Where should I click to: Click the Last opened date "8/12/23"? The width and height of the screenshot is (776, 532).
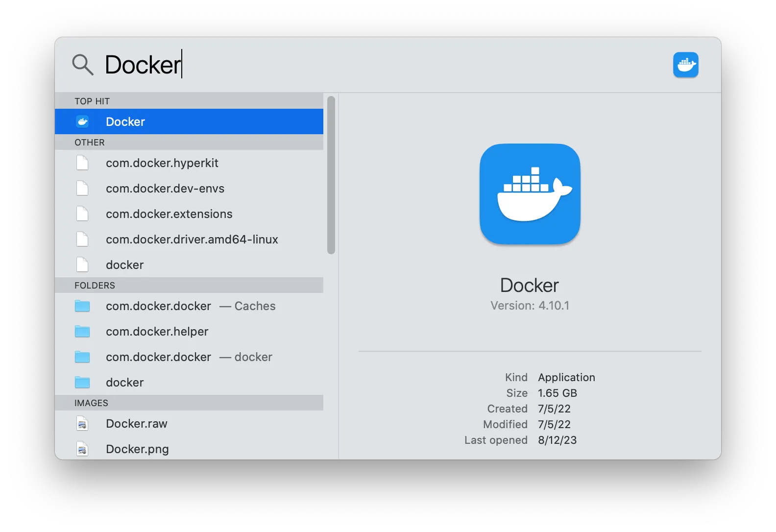click(558, 440)
